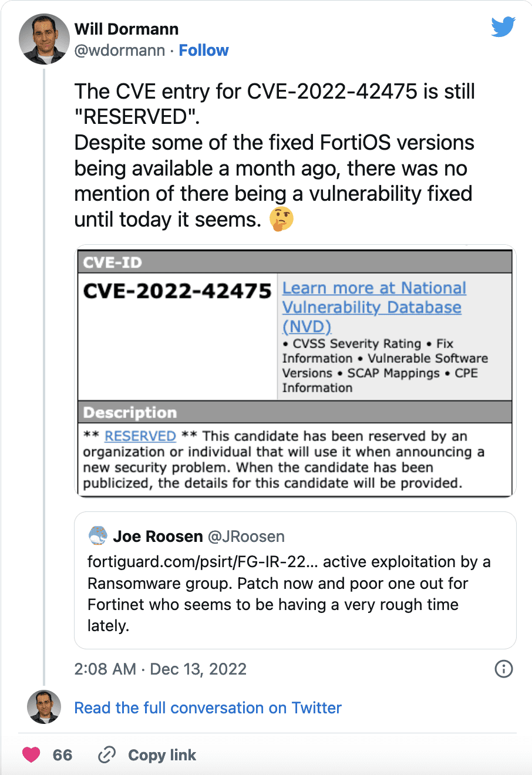Click the heart like icon

(x=31, y=754)
